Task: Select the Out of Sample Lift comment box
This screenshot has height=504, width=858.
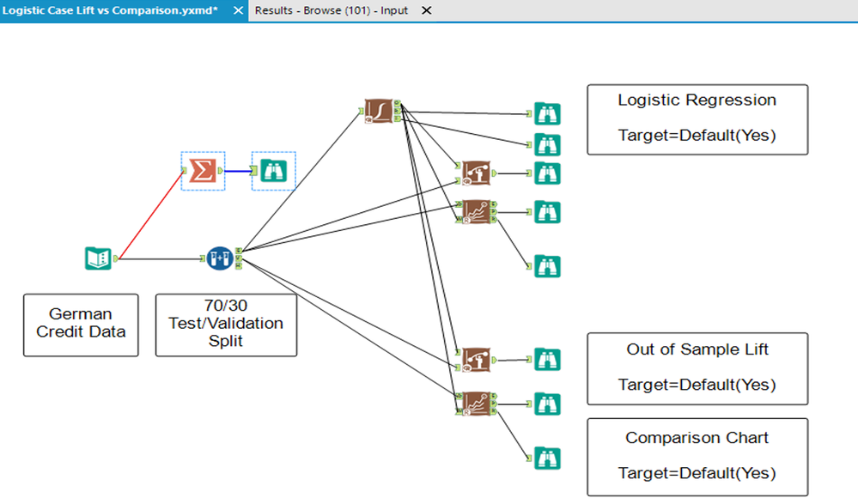Action: point(697,368)
